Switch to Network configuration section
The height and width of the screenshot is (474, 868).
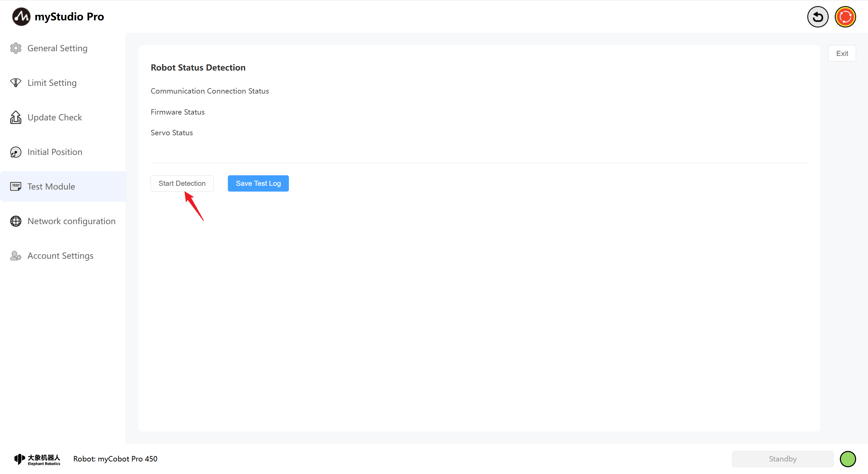click(71, 221)
